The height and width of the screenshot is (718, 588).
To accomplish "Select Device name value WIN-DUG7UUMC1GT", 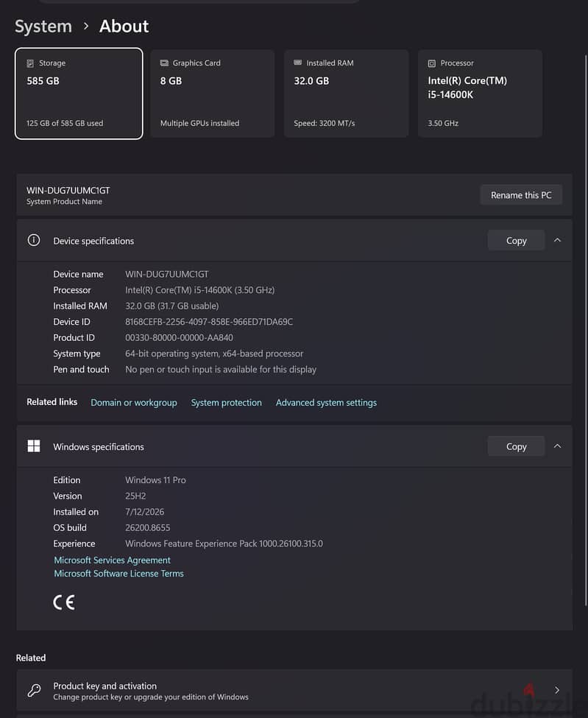I will coord(167,274).
